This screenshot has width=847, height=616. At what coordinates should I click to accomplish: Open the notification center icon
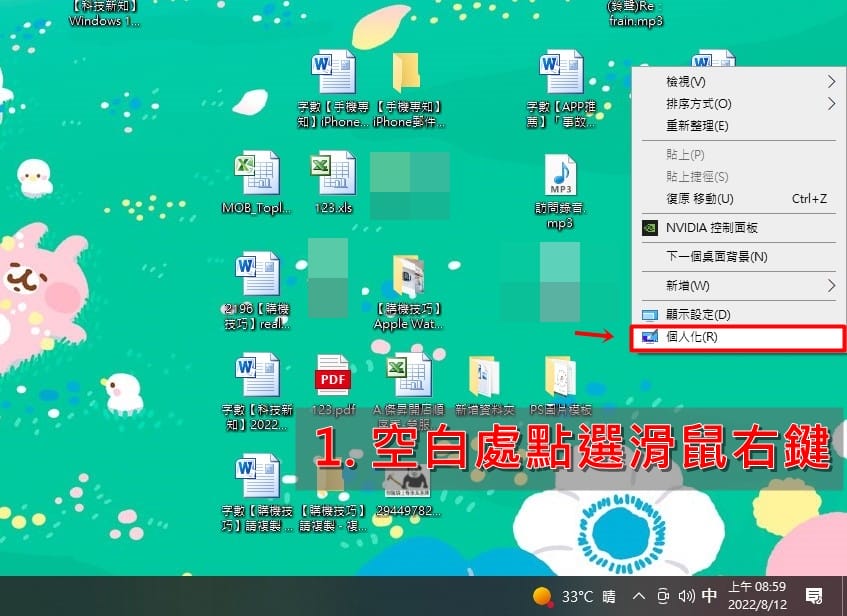[x=814, y=596]
